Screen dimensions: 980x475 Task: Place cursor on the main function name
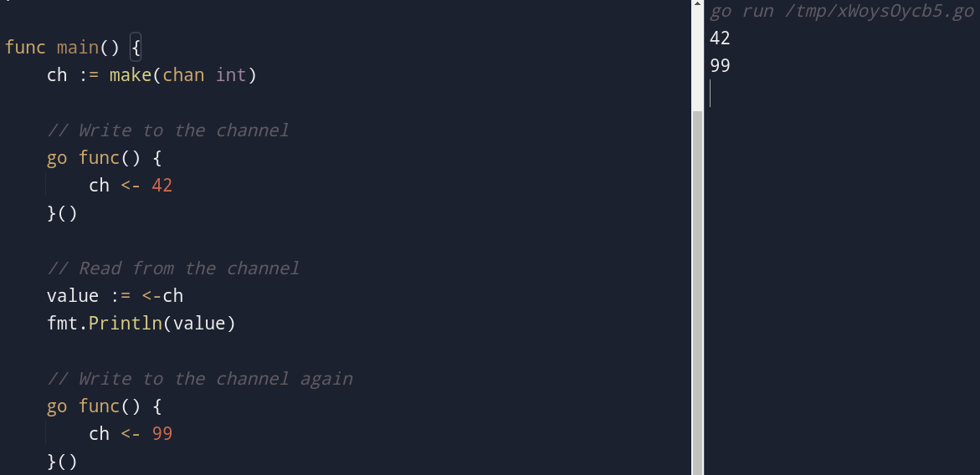[x=78, y=48]
